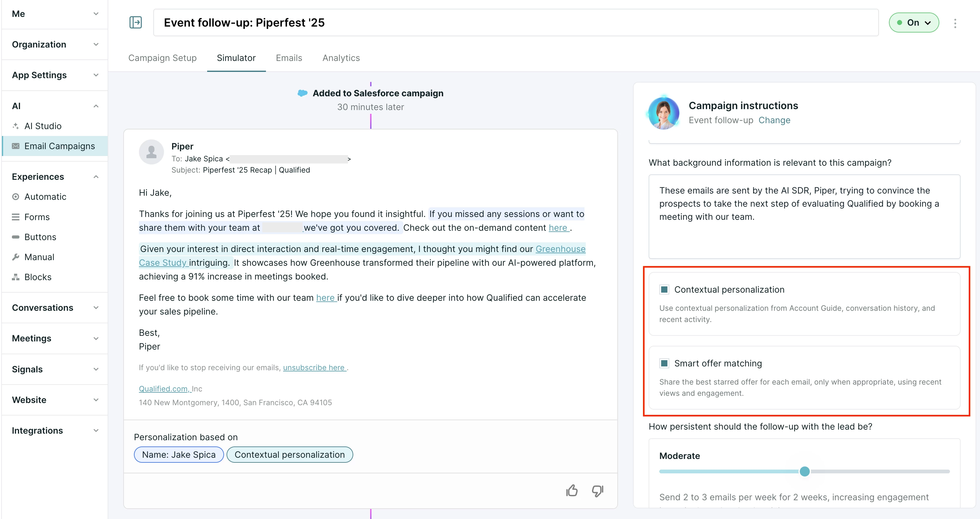
Task: Toggle Smart offer matching checkbox
Action: [x=664, y=364]
